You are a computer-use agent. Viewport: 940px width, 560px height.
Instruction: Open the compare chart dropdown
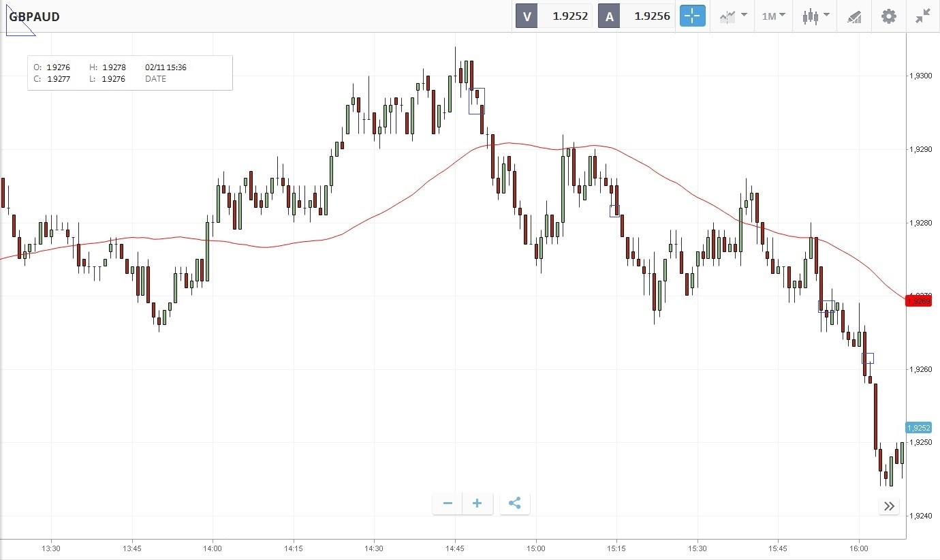(733, 16)
